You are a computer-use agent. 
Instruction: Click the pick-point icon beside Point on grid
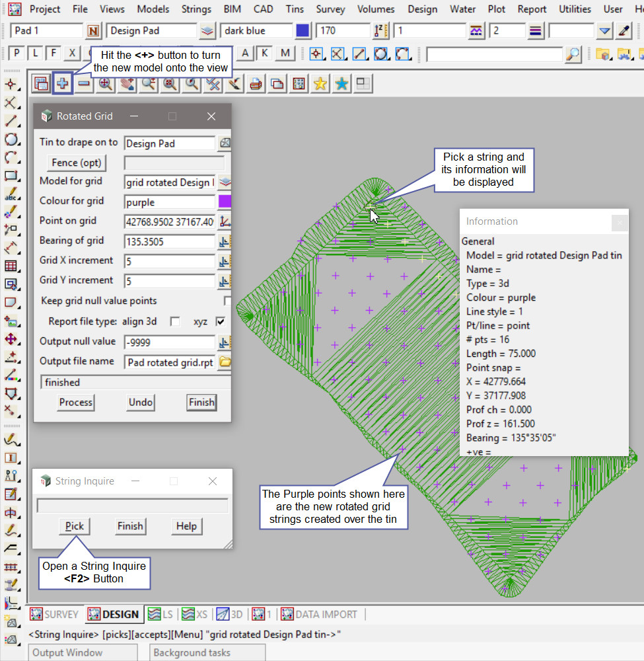(x=225, y=221)
